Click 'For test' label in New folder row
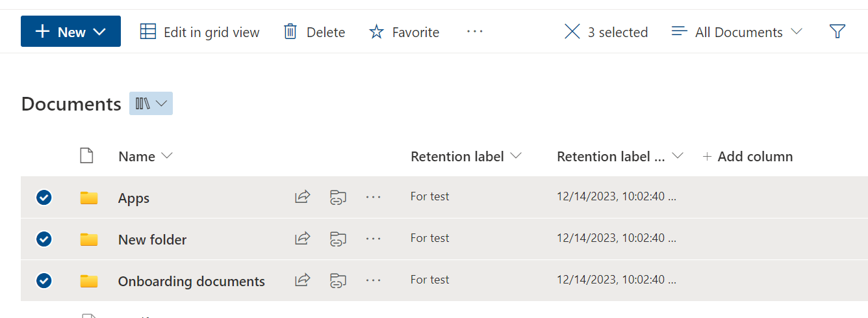Screen dimensions: 868x318 click(x=430, y=238)
